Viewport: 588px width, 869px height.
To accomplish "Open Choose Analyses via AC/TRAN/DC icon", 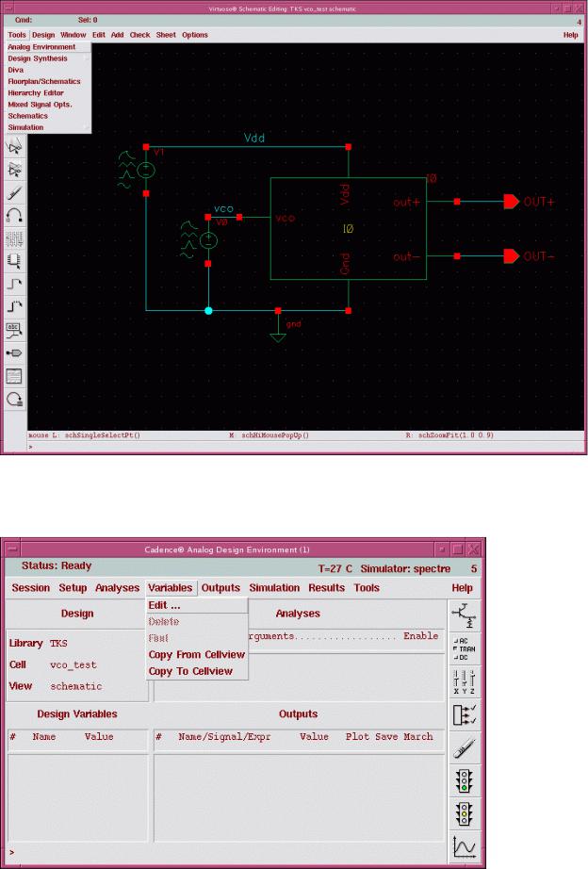I will 464,649.
